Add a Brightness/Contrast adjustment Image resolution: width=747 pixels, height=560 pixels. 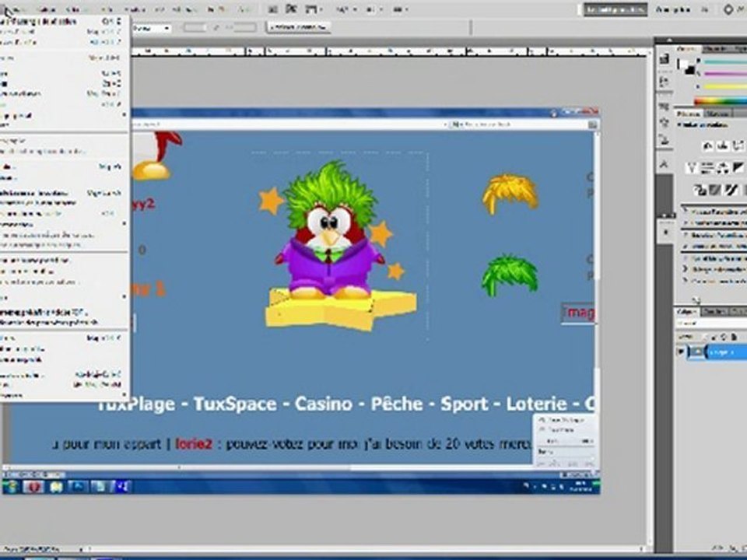(x=708, y=146)
